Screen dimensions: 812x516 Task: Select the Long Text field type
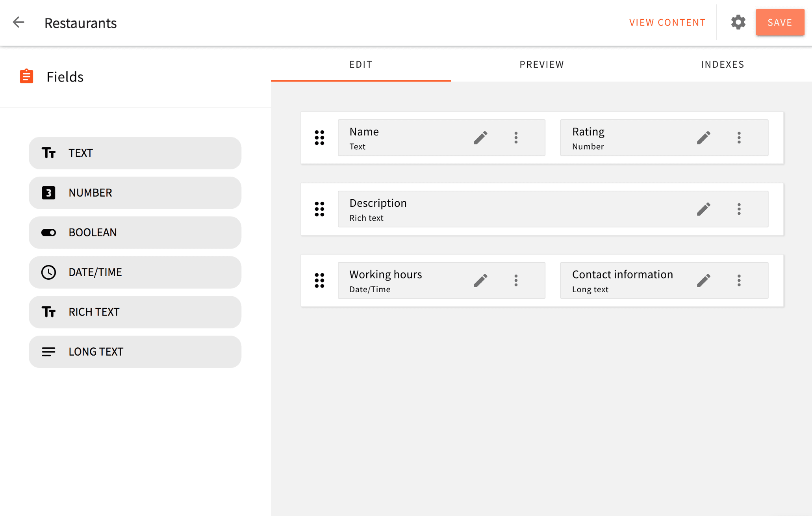point(135,352)
